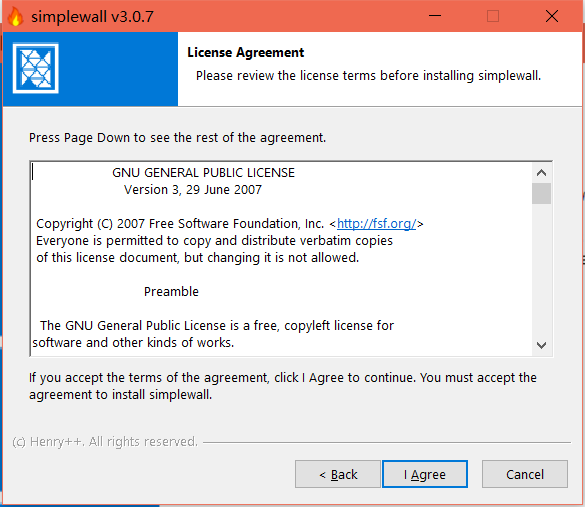Image resolution: width=585 pixels, height=507 pixels.
Task: Click the license scrollbar down arrow
Action: pyautogui.click(x=541, y=345)
